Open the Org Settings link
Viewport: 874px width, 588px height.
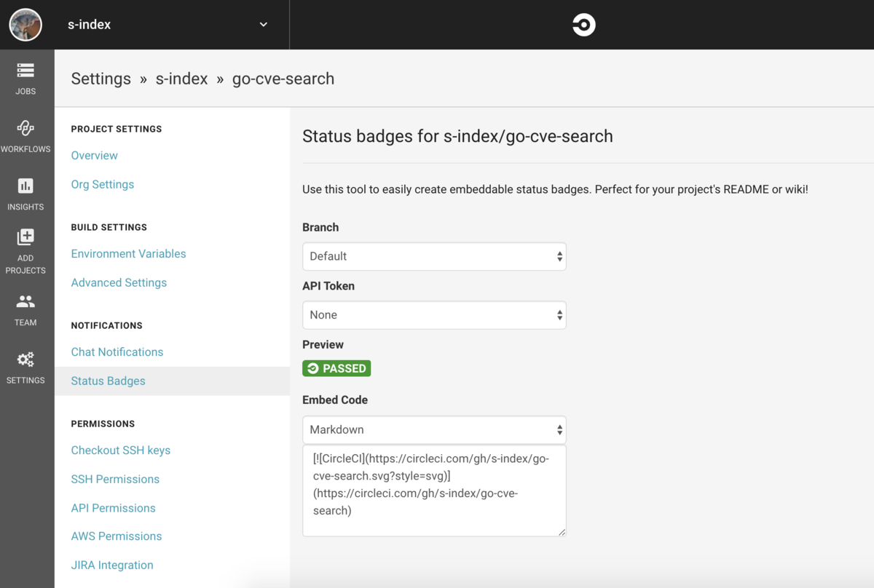[x=103, y=185]
